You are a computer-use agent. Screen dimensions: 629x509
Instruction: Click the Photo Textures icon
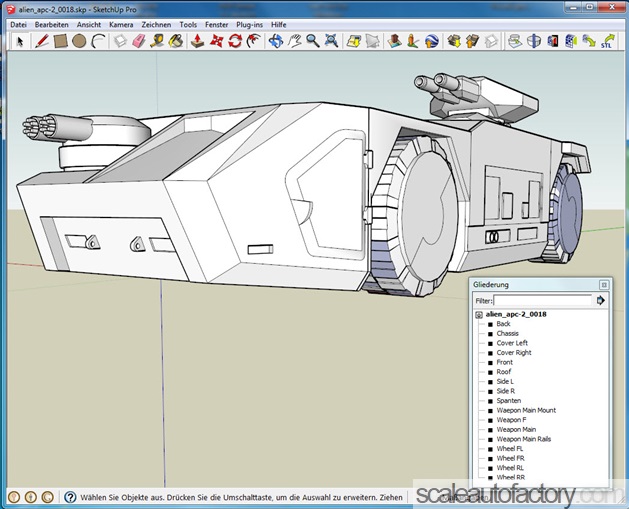point(413,41)
